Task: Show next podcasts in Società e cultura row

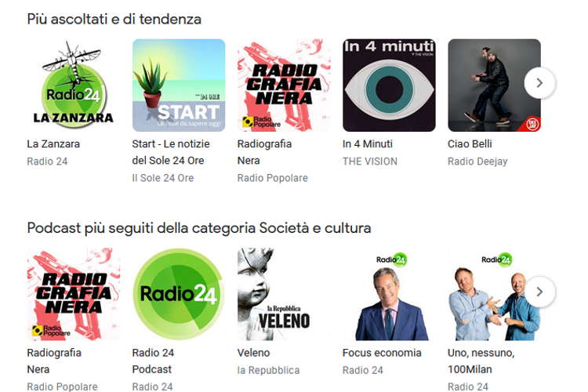Action: tap(539, 292)
